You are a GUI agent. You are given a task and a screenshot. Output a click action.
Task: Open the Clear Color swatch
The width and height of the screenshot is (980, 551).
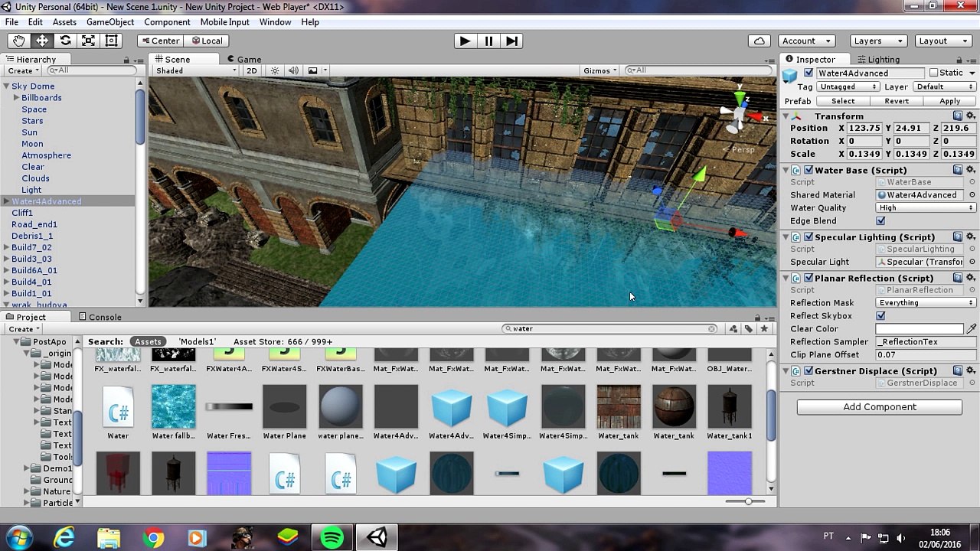click(x=920, y=329)
